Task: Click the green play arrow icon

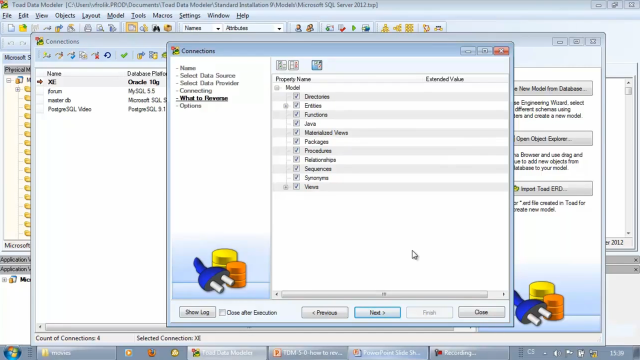Action: point(354,28)
